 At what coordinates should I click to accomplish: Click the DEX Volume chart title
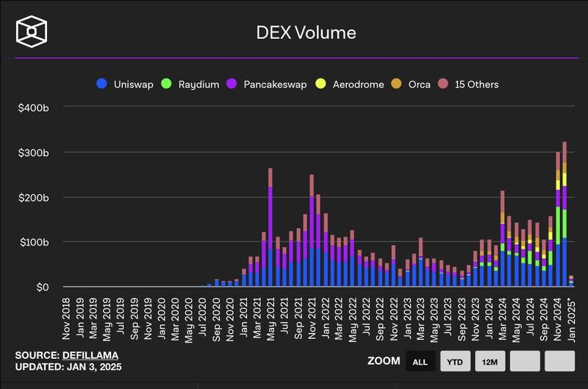[x=306, y=32]
